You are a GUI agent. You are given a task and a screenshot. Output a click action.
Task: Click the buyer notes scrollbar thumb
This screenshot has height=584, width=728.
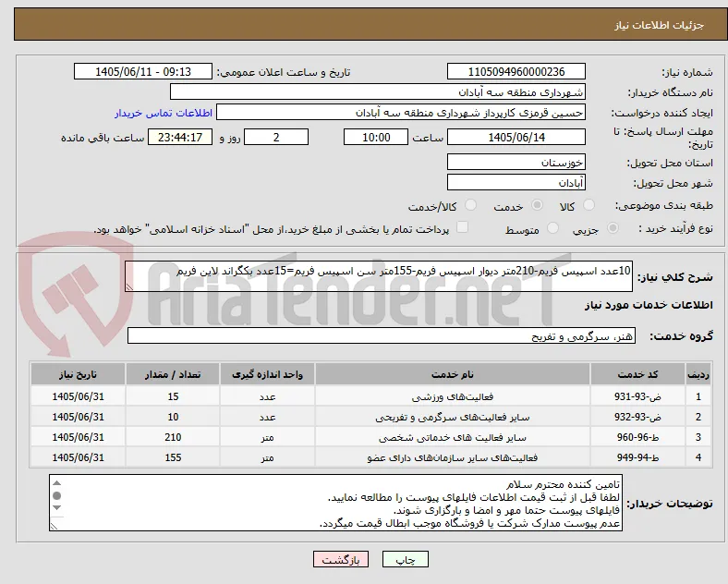click(56, 496)
